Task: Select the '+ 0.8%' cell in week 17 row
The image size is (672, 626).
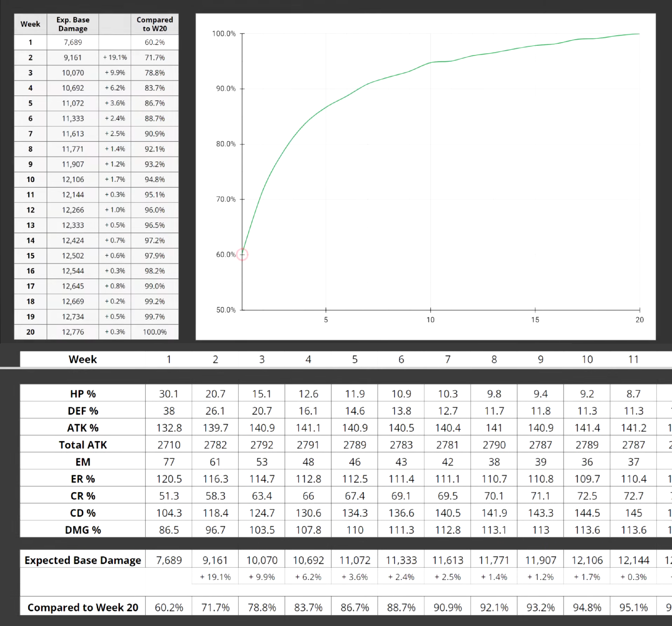Action: (115, 286)
